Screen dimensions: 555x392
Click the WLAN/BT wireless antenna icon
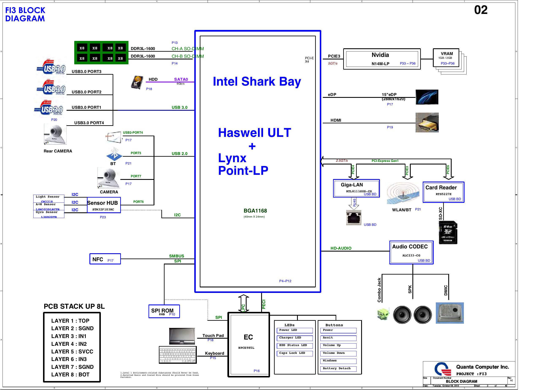[x=403, y=193]
